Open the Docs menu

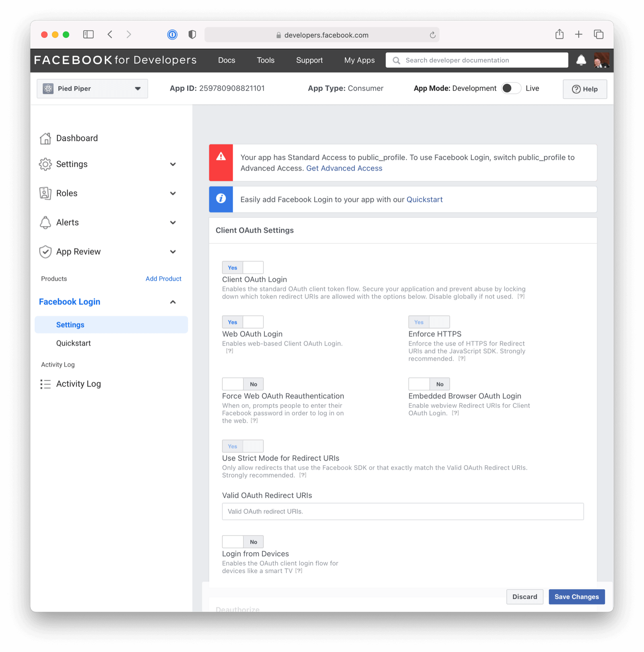(x=227, y=60)
